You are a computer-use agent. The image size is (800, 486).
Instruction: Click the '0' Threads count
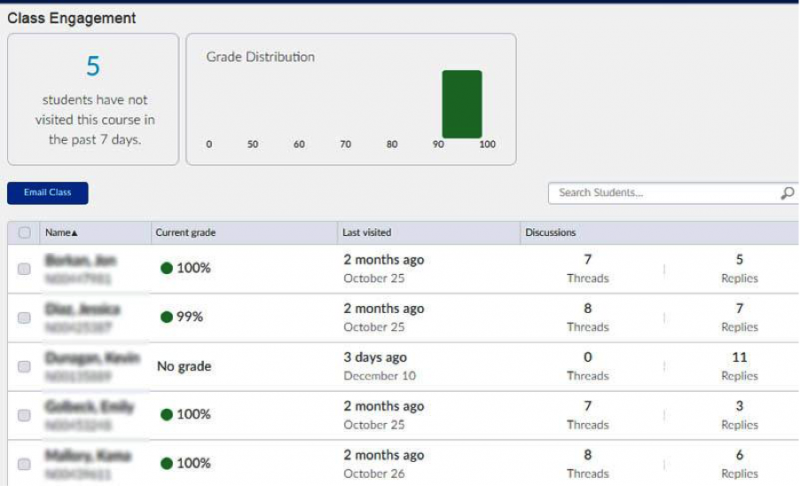coord(588,357)
